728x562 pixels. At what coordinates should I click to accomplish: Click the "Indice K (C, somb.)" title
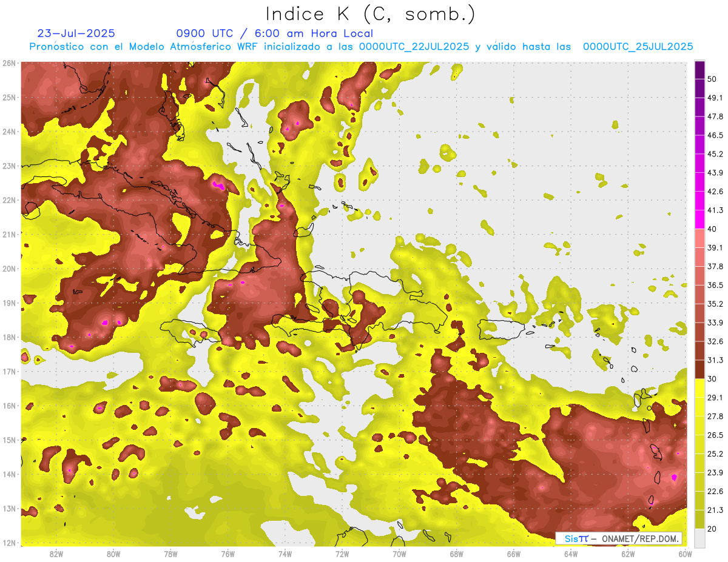(x=370, y=14)
